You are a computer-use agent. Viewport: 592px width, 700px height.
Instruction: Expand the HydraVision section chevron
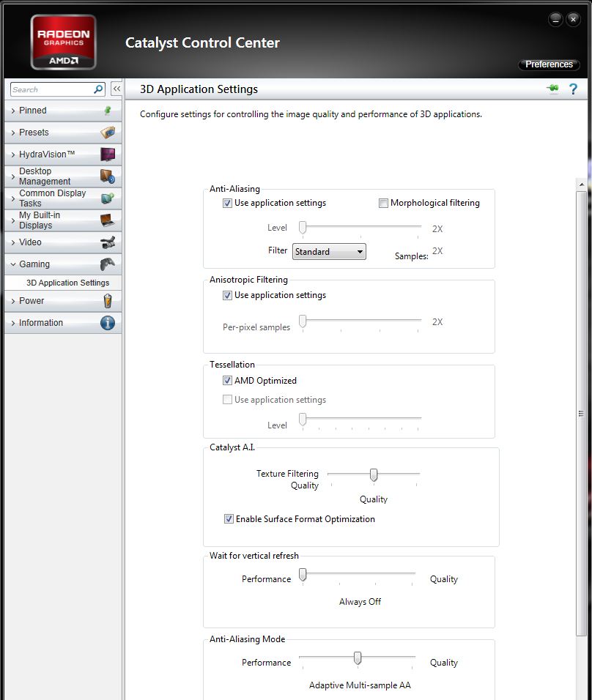tap(13, 154)
